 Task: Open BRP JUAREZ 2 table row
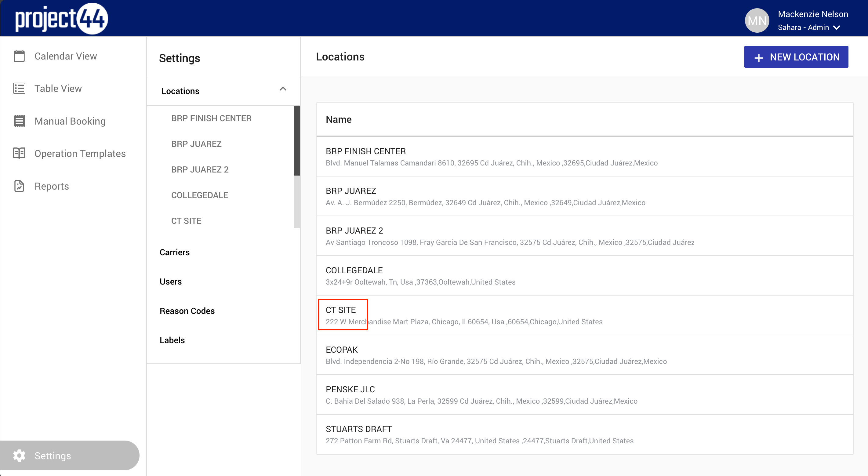585,236
